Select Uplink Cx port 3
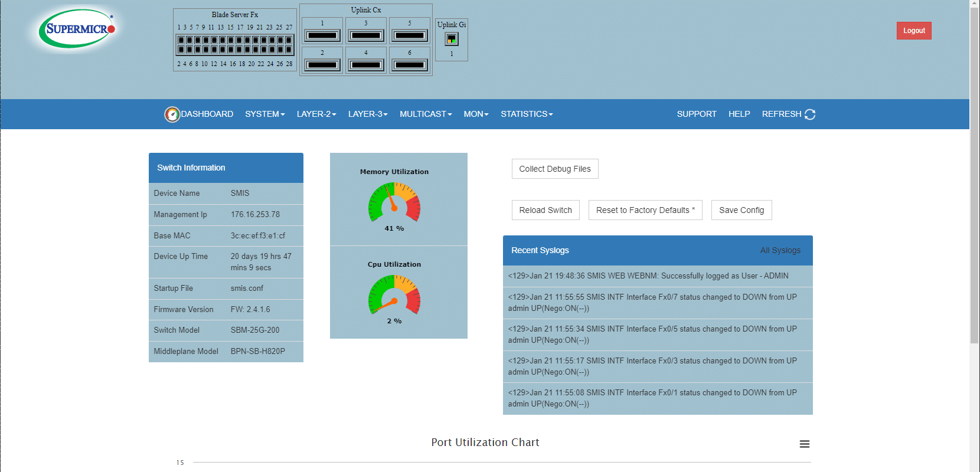980x472 pixels. pyautogui.click(x=366, y=35)
